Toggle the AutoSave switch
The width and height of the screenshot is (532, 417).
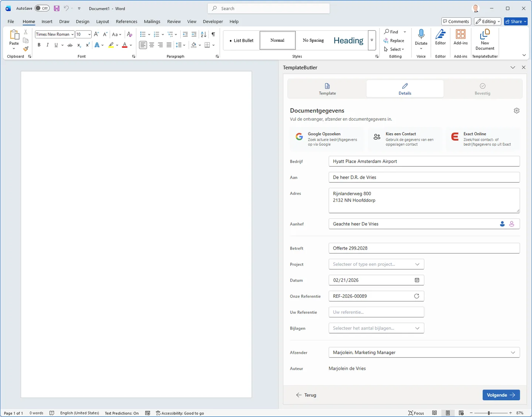click(42, 8)
